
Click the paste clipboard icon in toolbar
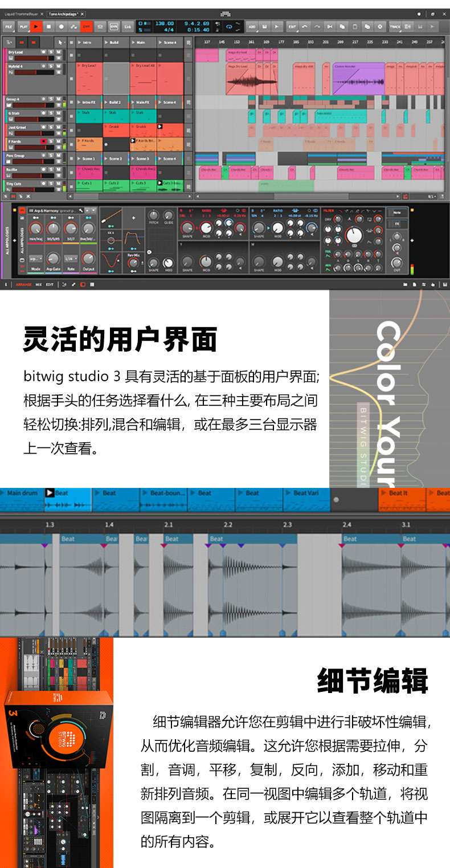point(355,26)
